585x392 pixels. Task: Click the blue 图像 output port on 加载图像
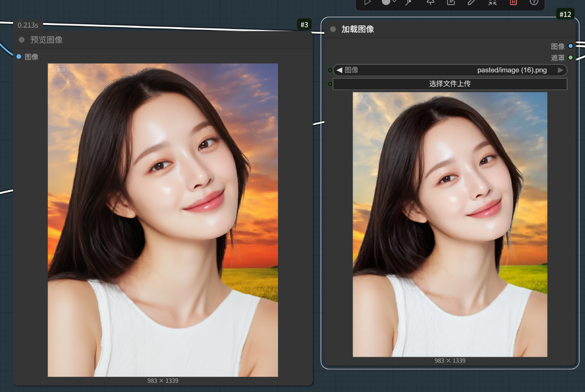(571, 46)
